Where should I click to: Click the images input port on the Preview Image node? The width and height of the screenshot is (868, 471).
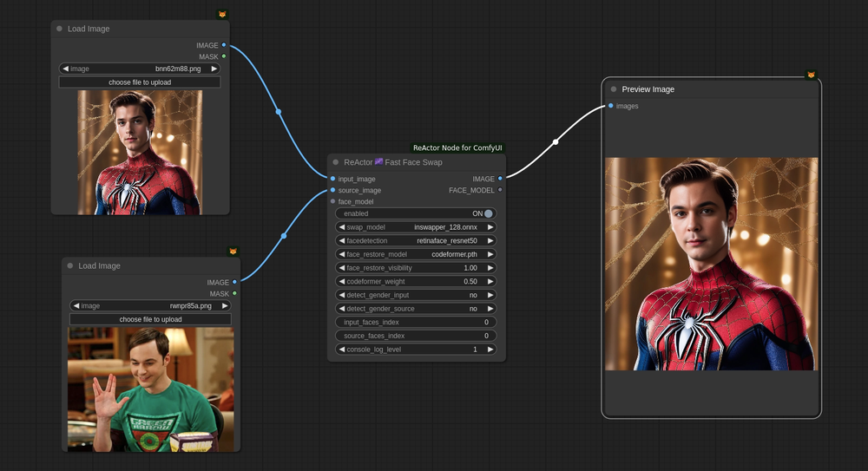[x=610, y=106]
